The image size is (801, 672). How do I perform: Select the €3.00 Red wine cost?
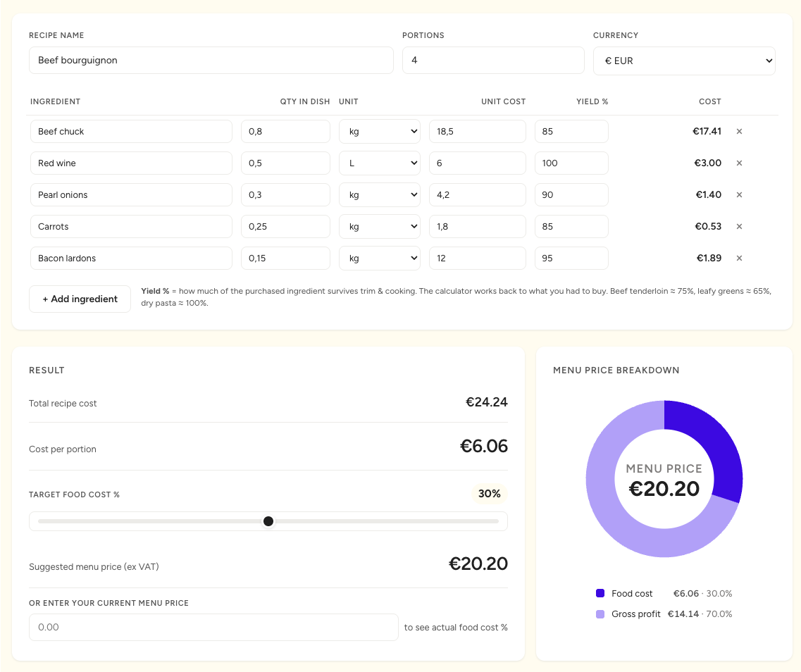707,163
